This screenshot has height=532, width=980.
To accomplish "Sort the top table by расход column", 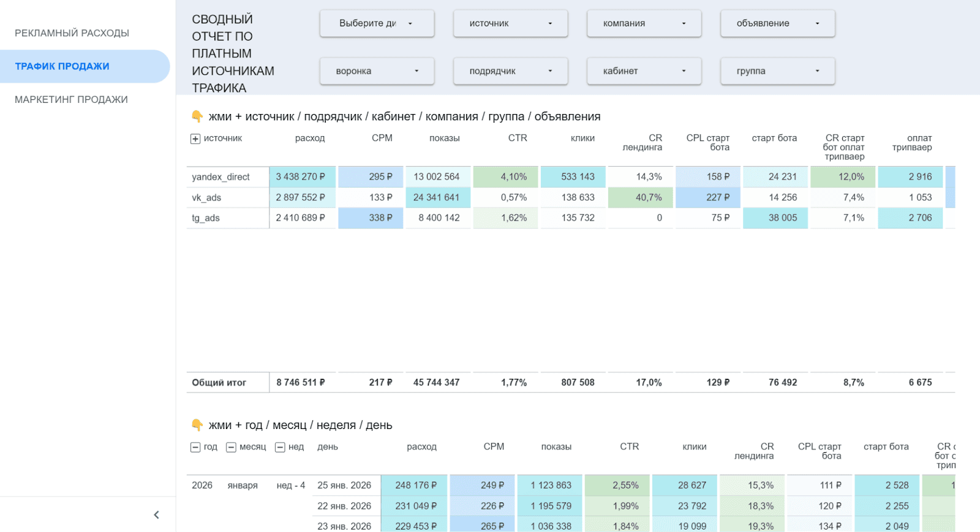I will (x=310, y=139).
